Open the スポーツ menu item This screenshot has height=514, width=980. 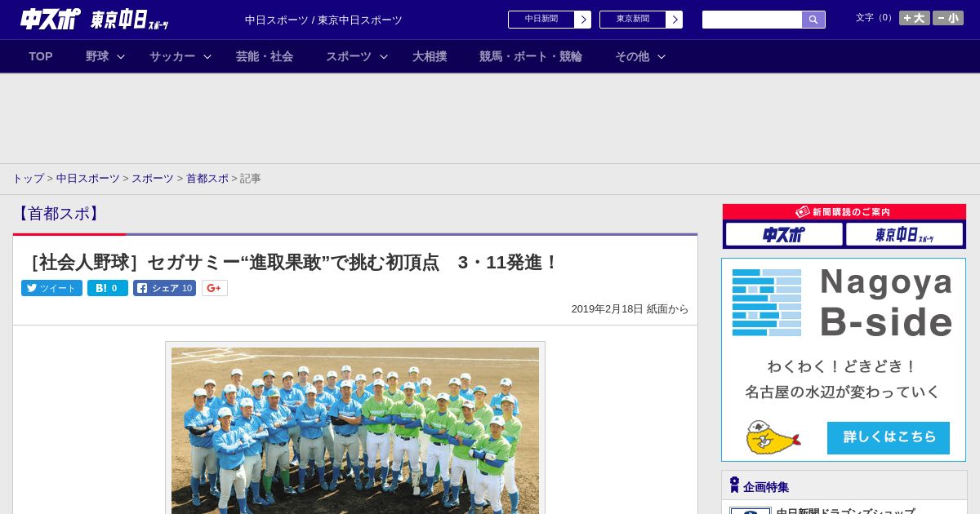(x=349, y=56)
